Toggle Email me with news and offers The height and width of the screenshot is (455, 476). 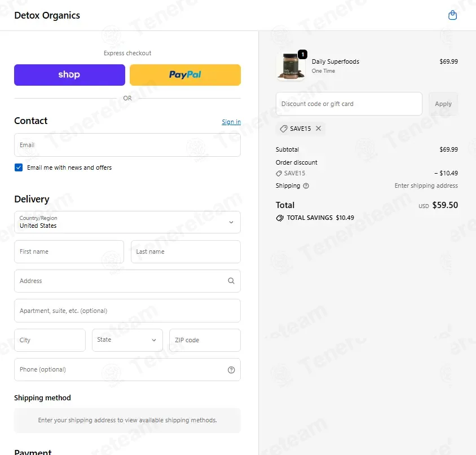pyautogui.click(x=19, y=167)
